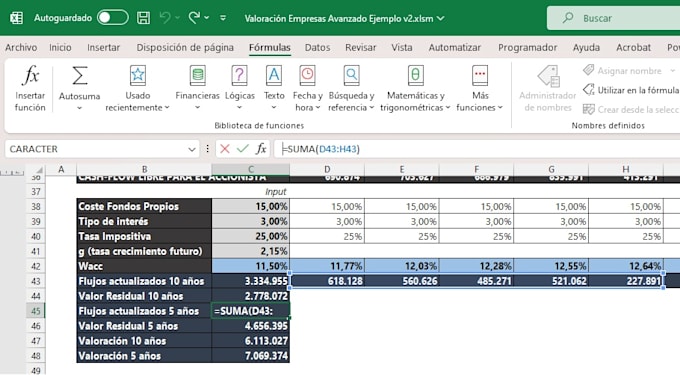Click the fx icon in the formula bar
The image size is (680, 375).
point(261,149)
